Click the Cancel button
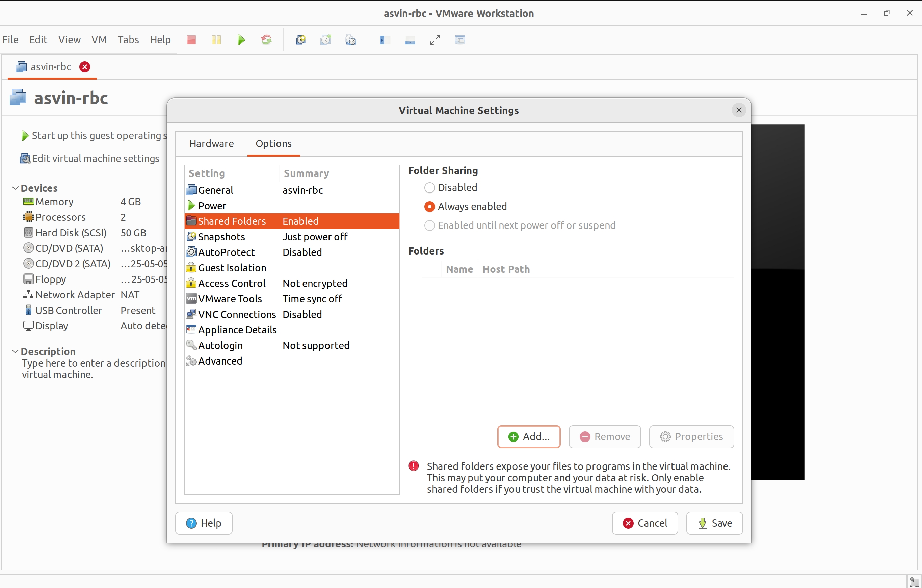 [x=645, y=523]
